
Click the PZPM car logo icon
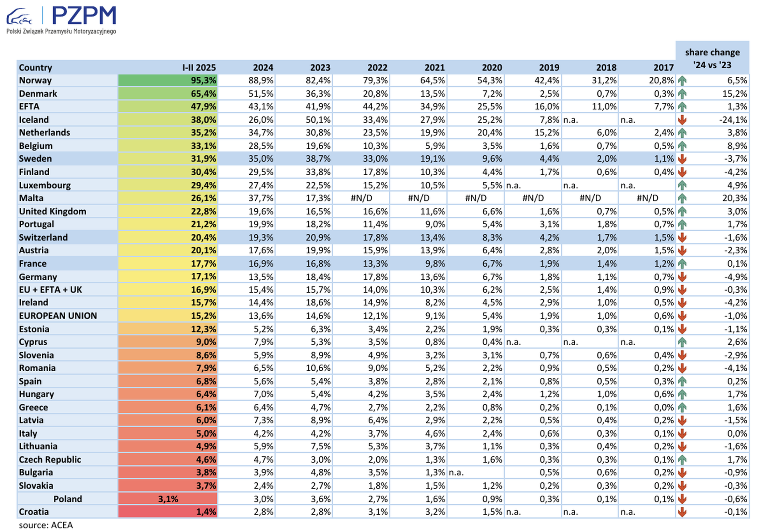19,16
